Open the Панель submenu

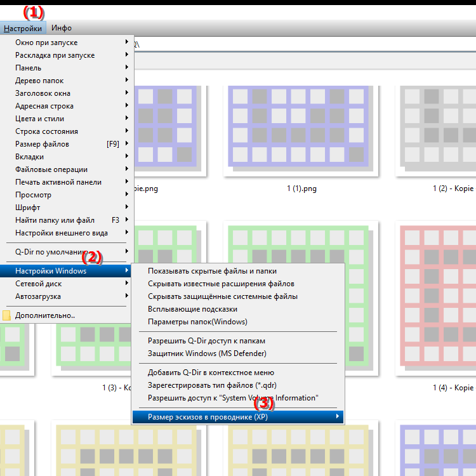tap(67, 68)
